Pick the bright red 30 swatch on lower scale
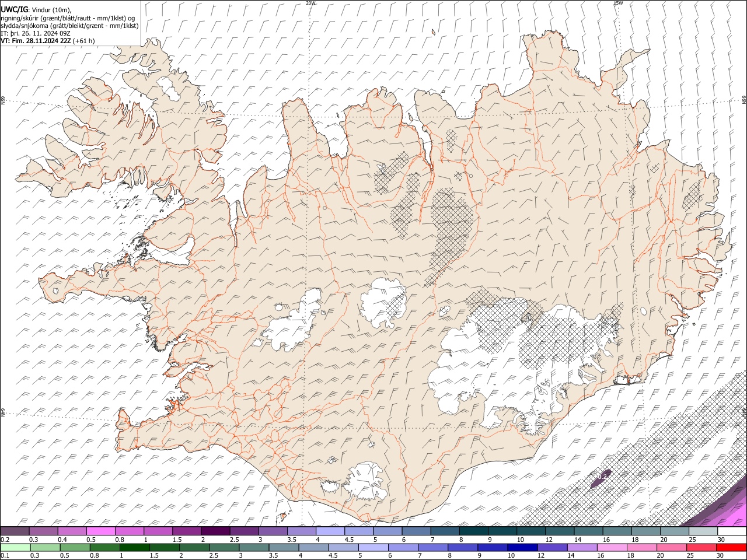 pyautogui.click(x=732, y=547)
